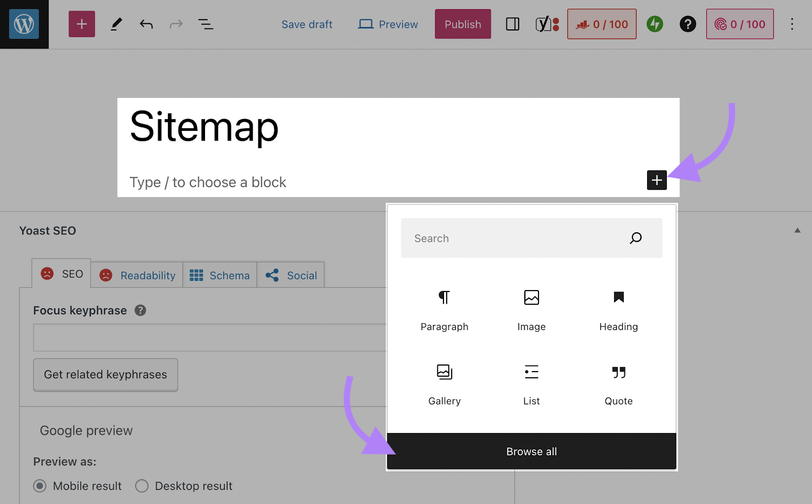Choose the Gallery block
This screenshot has width=812, height=504.
tap(444, 384)
